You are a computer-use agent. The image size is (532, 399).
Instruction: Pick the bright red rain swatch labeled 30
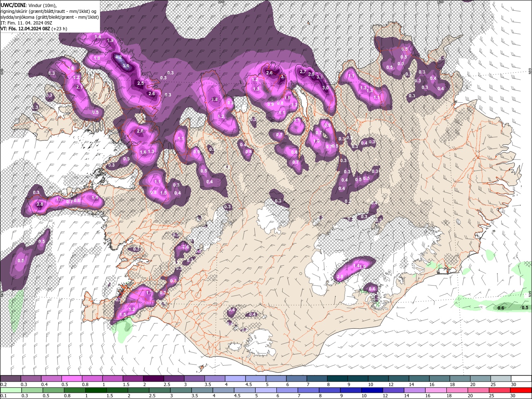[521, 390]
